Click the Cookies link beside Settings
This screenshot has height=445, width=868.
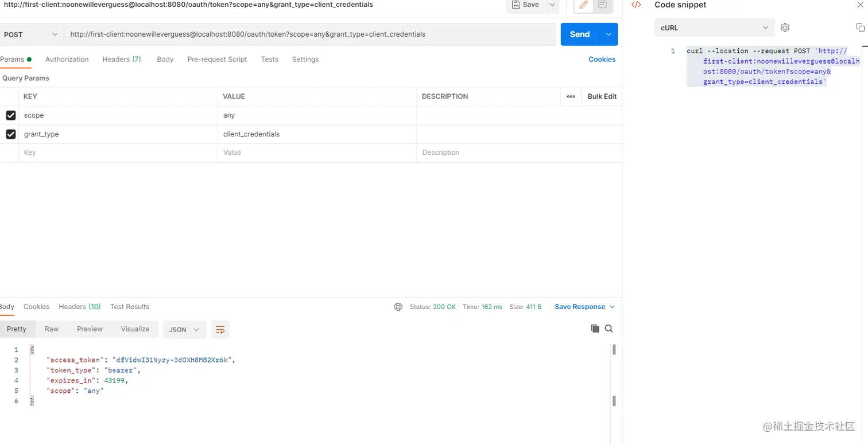(x=602, y=60)
